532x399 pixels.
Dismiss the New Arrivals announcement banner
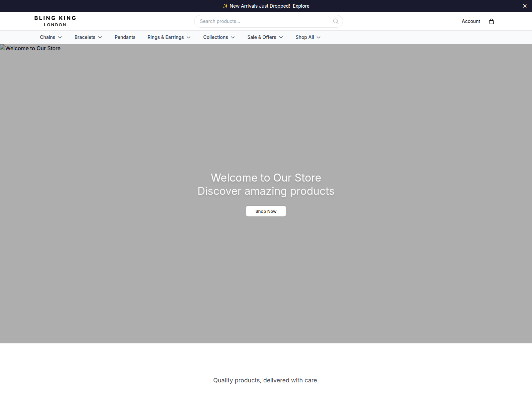pyautogui.click(x=525, y=6)
